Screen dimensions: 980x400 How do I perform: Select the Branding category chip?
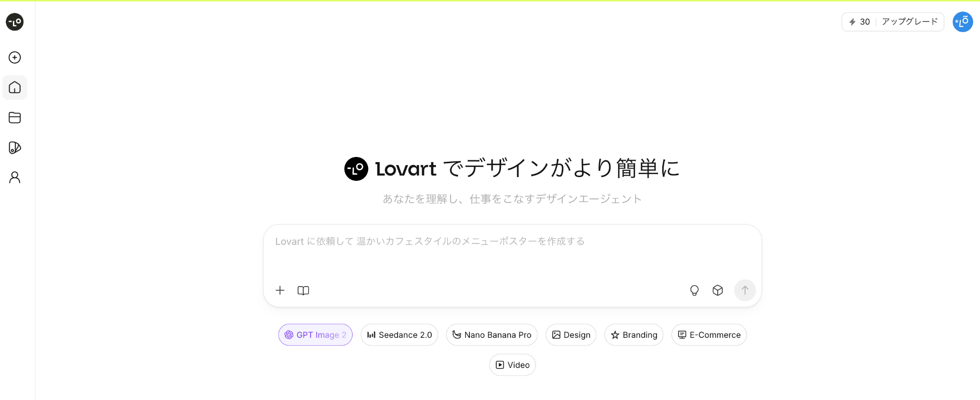634,335
